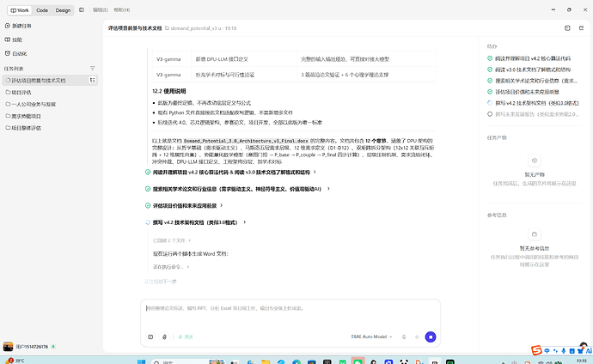Open the panda icon on the taskbar
The height and width of the screenshot is (364, 593).
[x=404, y=361]
